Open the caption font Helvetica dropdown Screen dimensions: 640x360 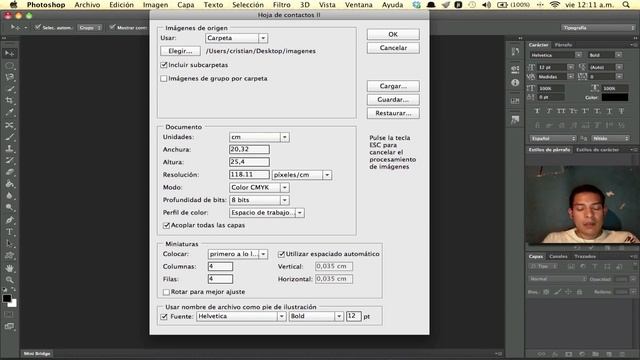point(241,316)
